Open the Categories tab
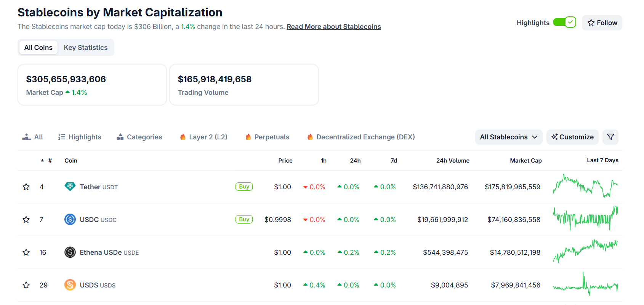The width and height of the screenshot is (644, 305). point(139,137)
